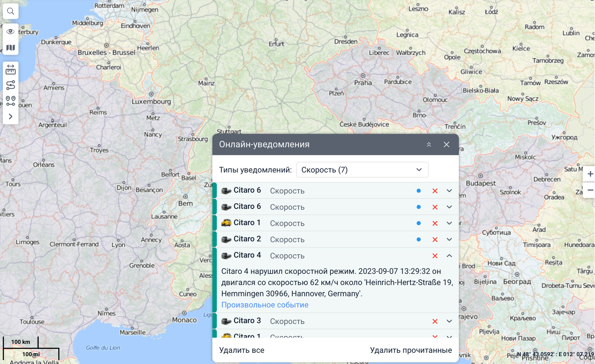Mark first Citaro 6 notification as read
Image resolution: width=595 pixels, height=364 pixels.
tap(418, 191)
